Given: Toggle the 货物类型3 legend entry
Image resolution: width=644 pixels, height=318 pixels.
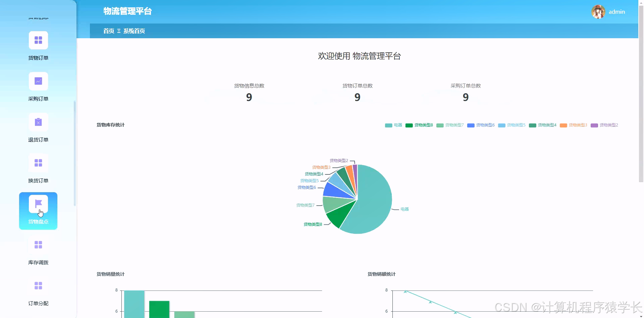Looking at the screenshot, I should pyautogui.click(x=574, y=125).
